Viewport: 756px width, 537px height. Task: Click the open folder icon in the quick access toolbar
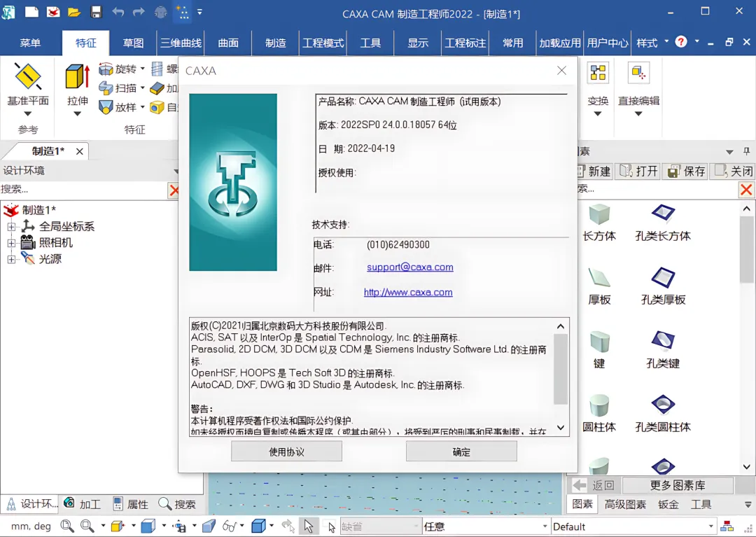coord(73,12)
